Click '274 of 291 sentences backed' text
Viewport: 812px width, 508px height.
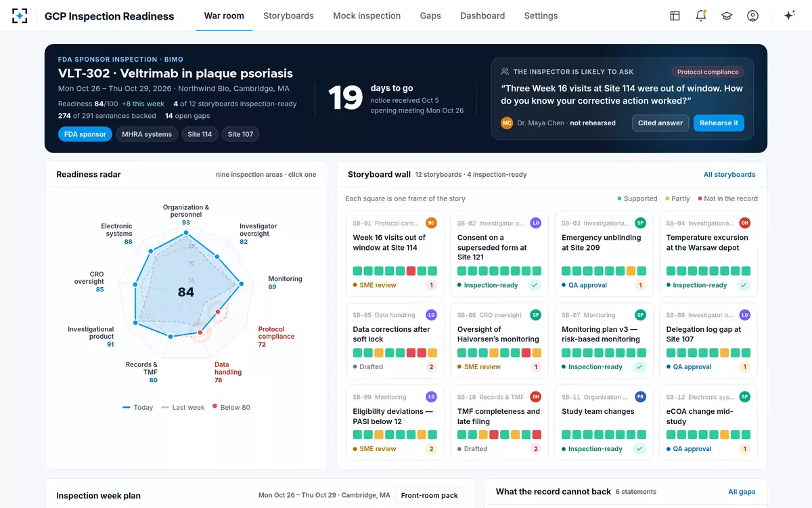(107, 116)
